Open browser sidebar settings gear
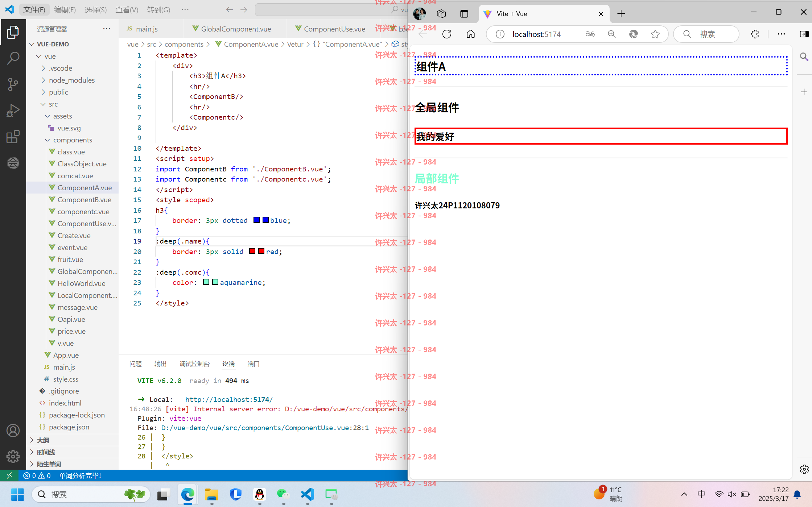Viewport: 812px width, 507px height. click(804, 469)
